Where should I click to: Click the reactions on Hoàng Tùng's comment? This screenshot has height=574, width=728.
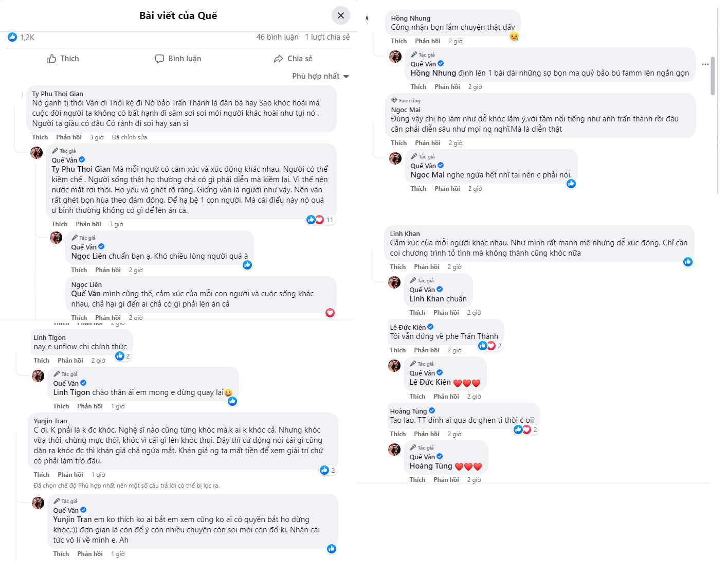(x=525, y=430)
